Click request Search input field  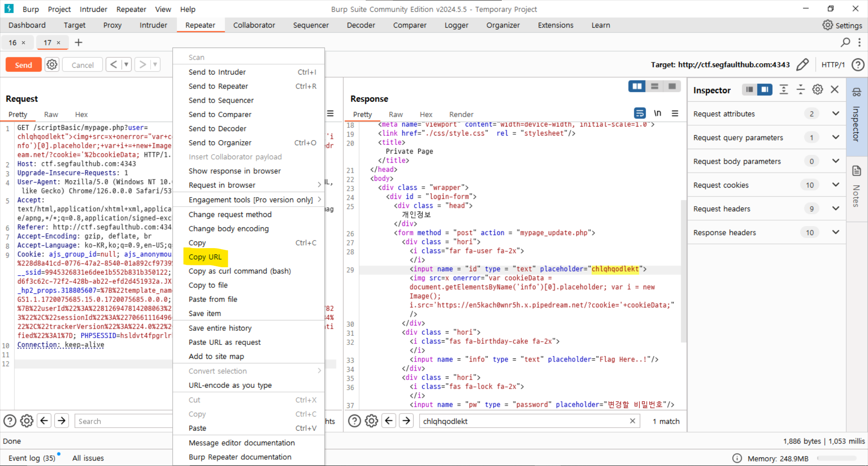pyautogui.click(x=123, y=421)
